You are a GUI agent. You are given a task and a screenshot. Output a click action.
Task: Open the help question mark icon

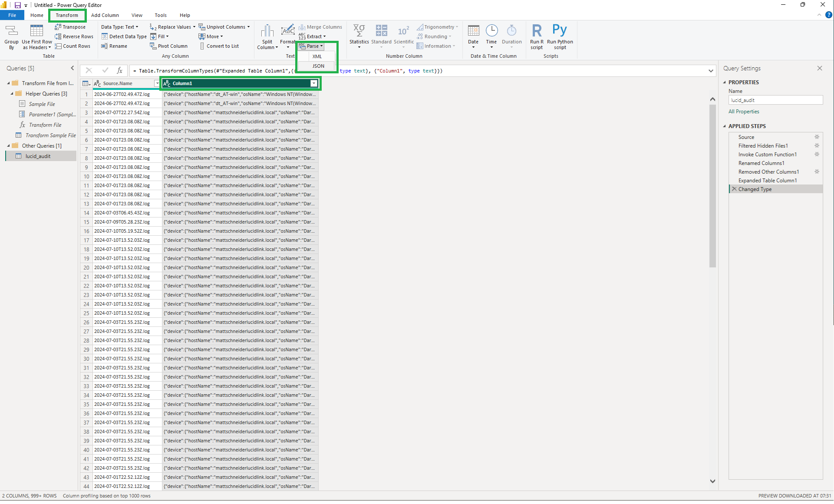(x=828, y=15)
